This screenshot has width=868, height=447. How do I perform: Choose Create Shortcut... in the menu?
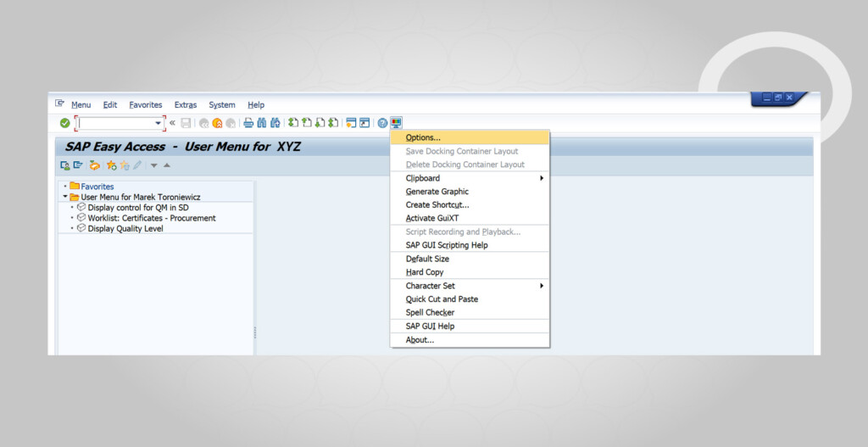pos(437,204)
